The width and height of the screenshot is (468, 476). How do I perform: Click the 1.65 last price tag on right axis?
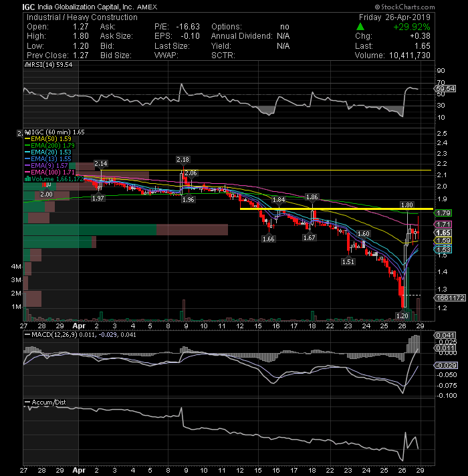pyautogui.click(x=443, y=233)
